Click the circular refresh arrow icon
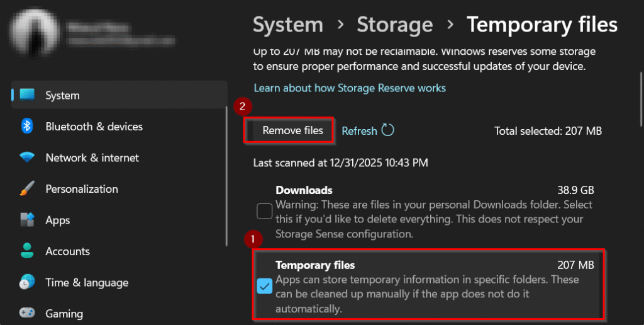This screenshot has width=644, height=325. click(387, 130)
